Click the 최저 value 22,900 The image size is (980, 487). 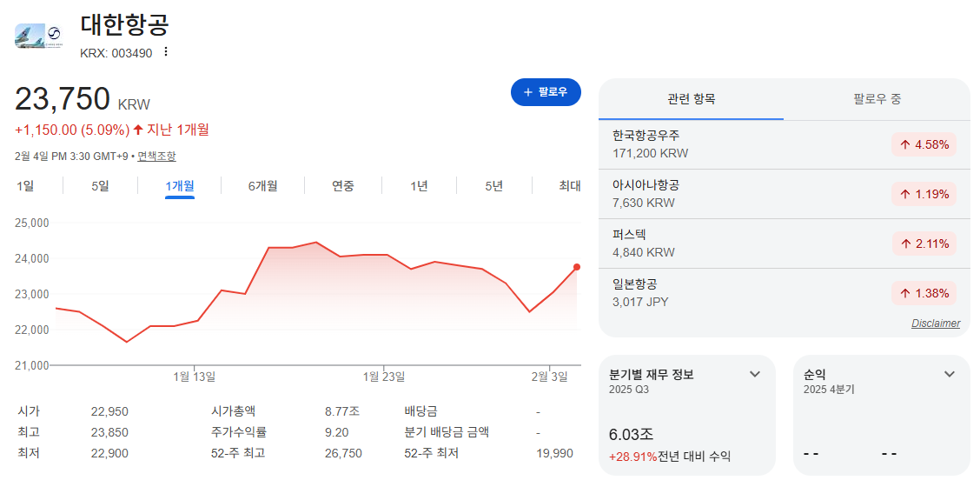tap(109, 453)
